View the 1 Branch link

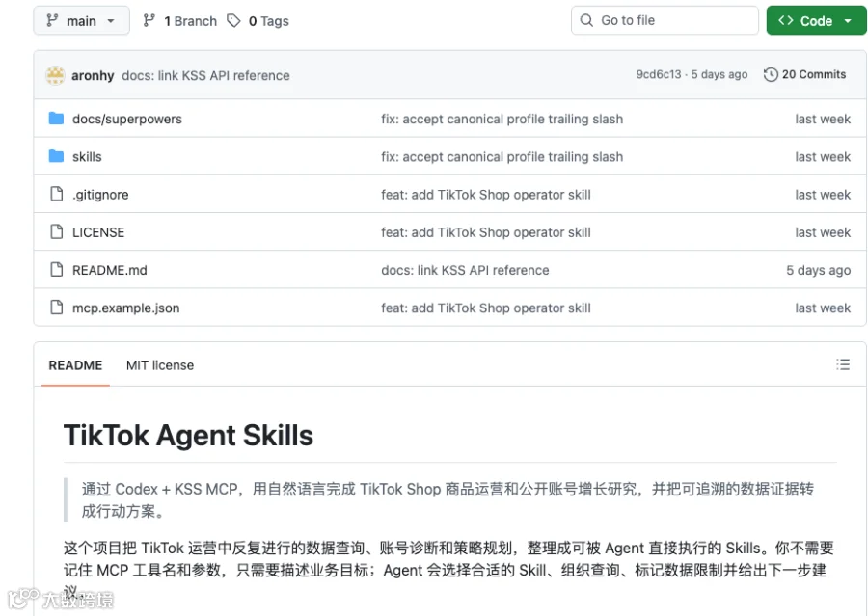tap(190, 21)
